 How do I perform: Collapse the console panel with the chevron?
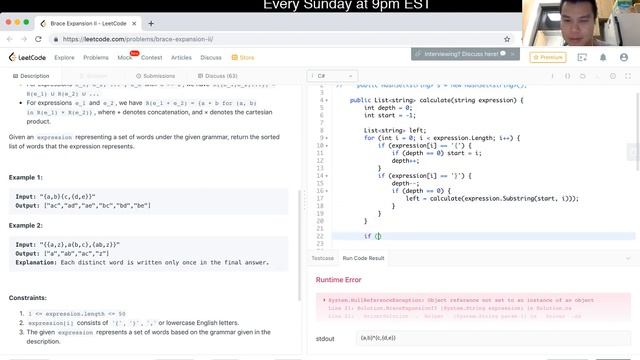pos(628,258)
